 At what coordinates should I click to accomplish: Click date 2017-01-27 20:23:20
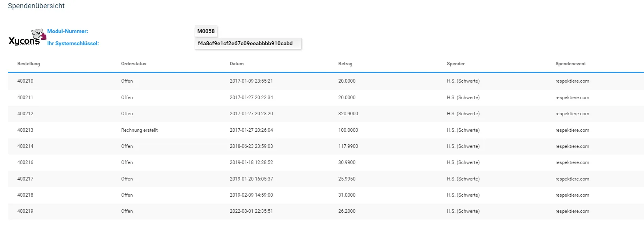pyautogui.click(x=251, y=114)
